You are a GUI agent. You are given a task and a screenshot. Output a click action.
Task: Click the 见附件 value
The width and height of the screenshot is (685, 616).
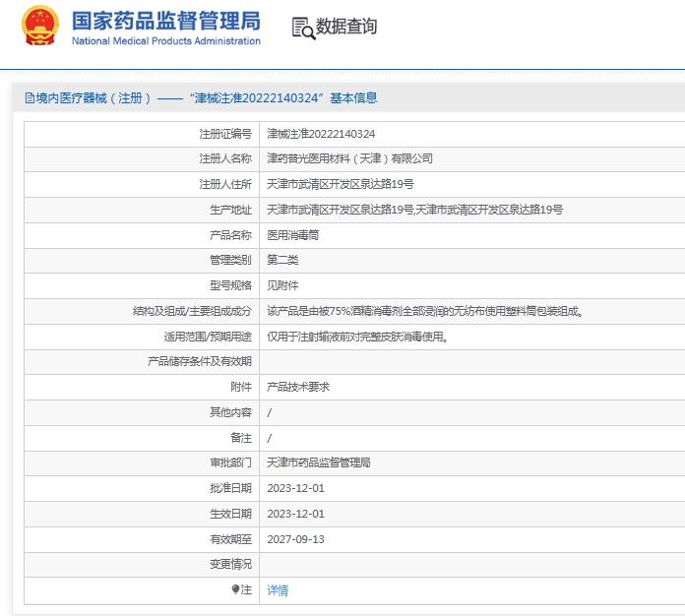282,285
